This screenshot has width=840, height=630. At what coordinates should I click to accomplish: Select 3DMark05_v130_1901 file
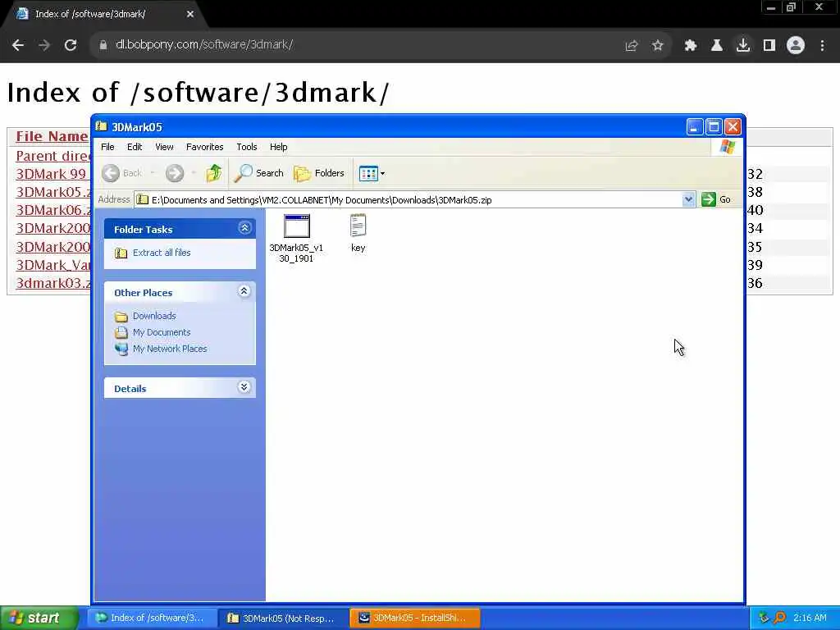click(296, 238)
